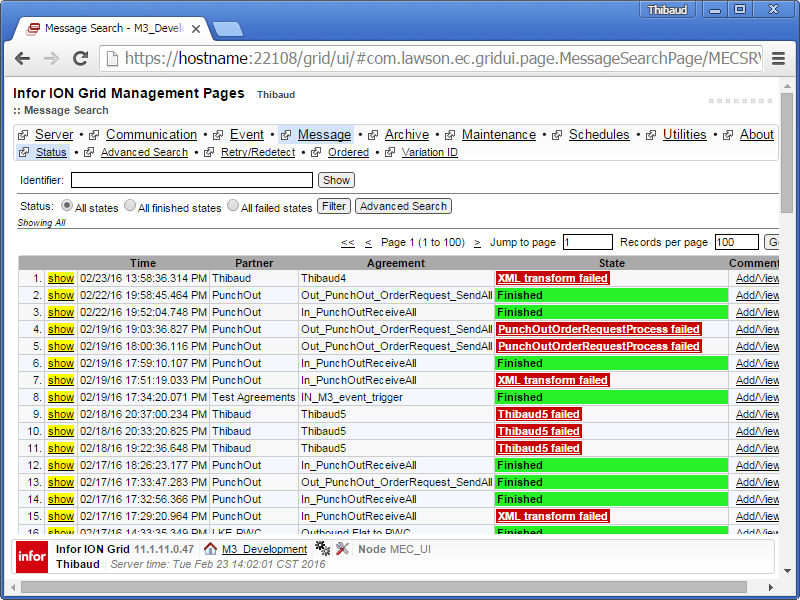Switch to the Retry/Redetect sub-menu
Screen dimensions: 800x600
click(257, 153)
